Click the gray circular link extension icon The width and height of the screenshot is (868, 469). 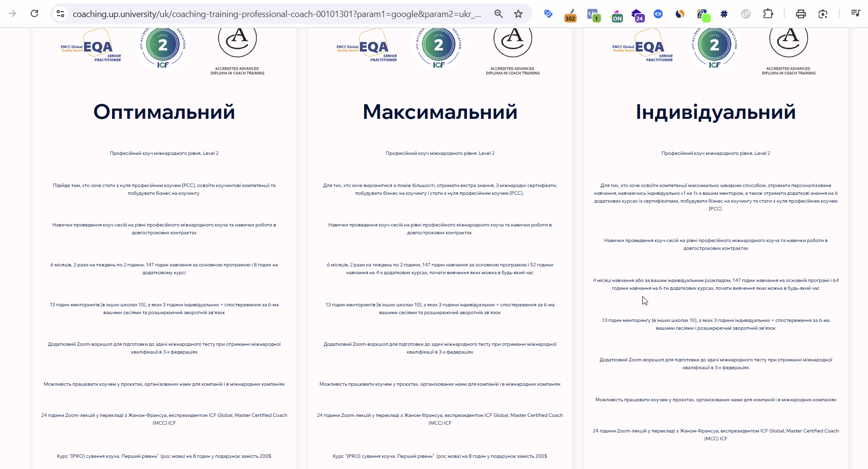(746, 14)
